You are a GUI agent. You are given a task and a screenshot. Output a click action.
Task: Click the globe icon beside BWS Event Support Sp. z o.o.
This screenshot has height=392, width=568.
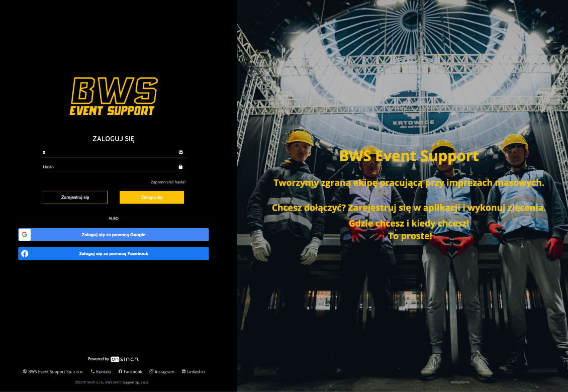pos(25,371)
